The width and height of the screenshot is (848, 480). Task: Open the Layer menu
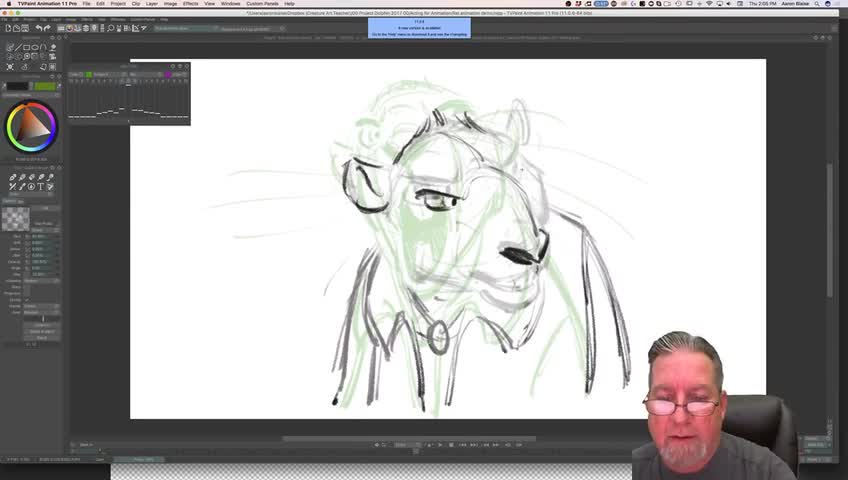[152, 3]
